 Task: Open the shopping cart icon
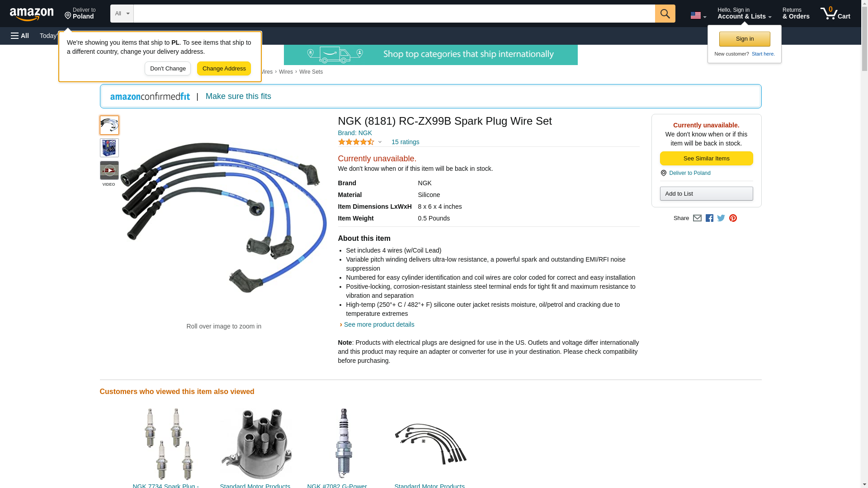tap(835, 14)
